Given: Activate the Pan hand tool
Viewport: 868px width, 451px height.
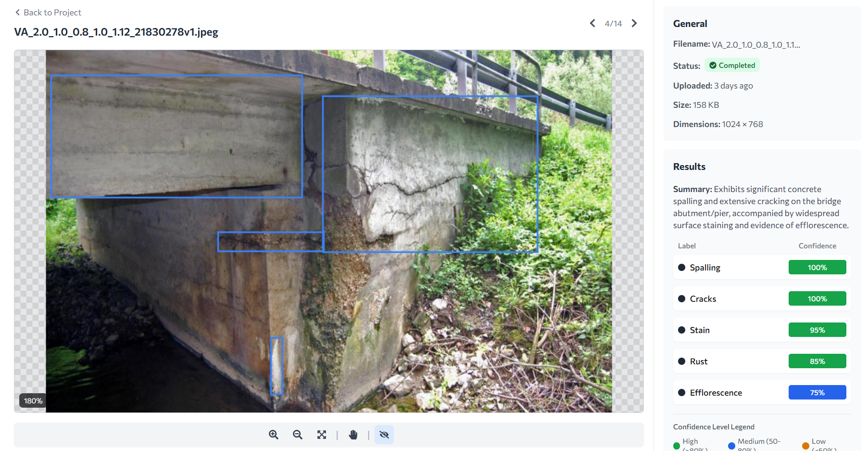Looking at the screenshot, I should [x=353, y=435].
